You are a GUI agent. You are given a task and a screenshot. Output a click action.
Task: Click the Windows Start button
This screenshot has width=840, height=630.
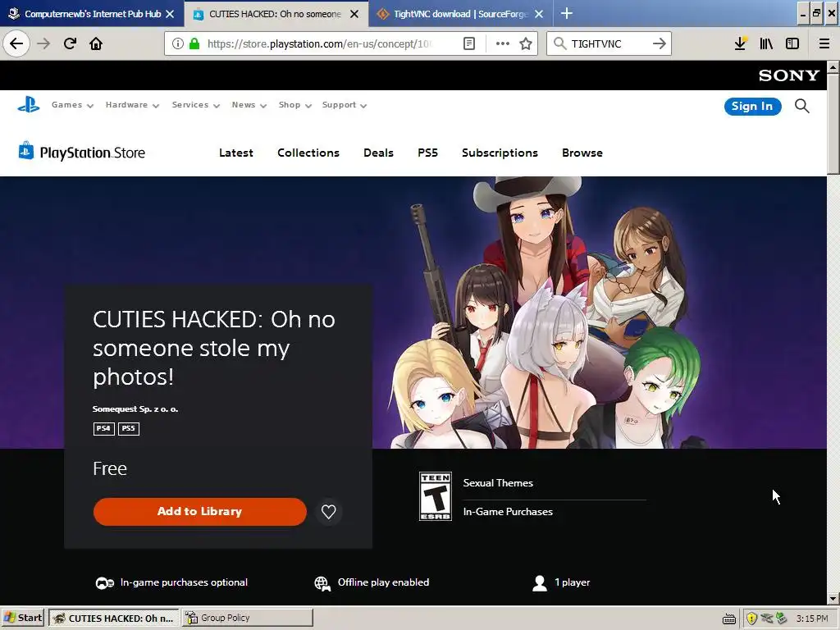(x=23, y=618)
